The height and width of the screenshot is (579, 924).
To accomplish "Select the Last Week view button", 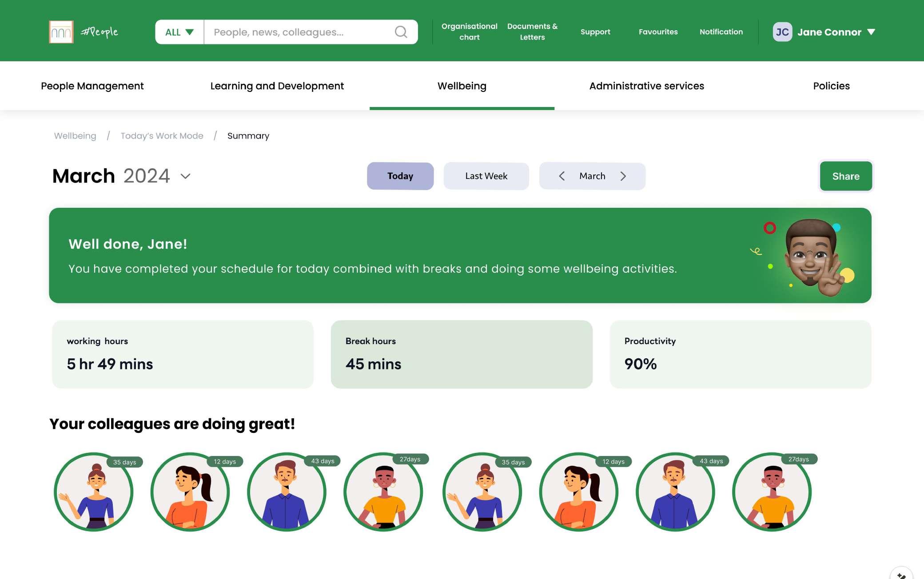I will pos(486,176).
